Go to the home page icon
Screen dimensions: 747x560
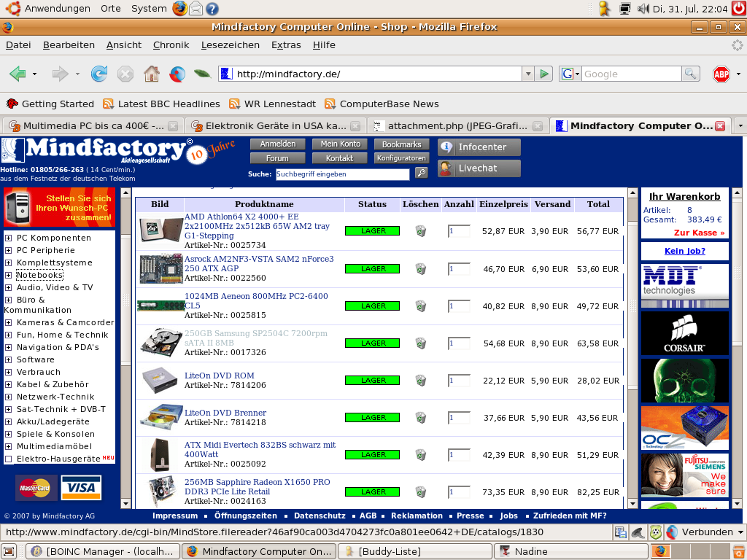[x=152, y=74]
